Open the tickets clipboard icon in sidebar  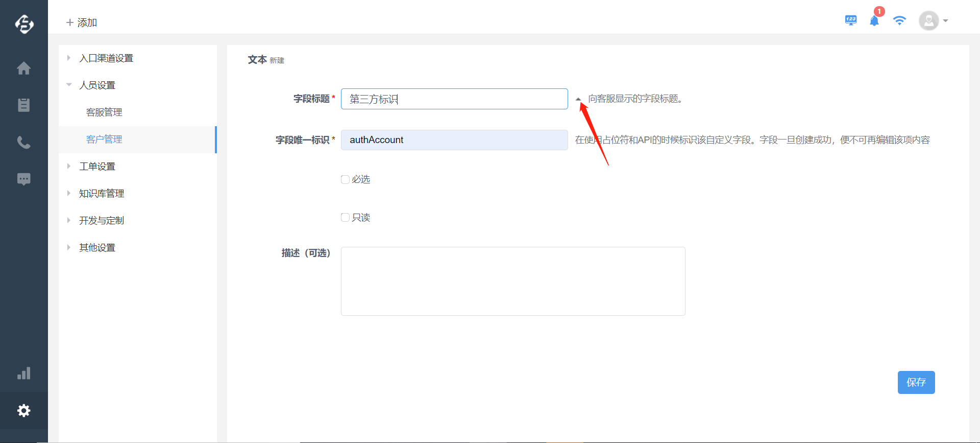coord(23,105)
